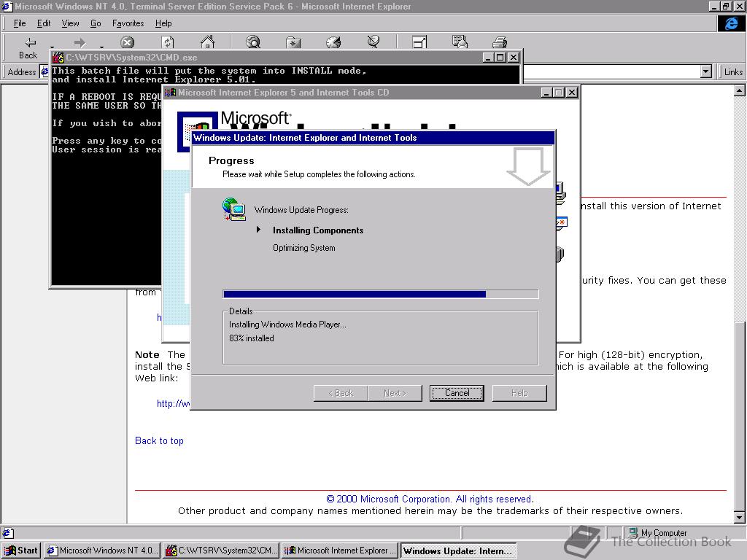Maximize the CMD.exe window
Screen dimensions: 747x560
[500, 58]
